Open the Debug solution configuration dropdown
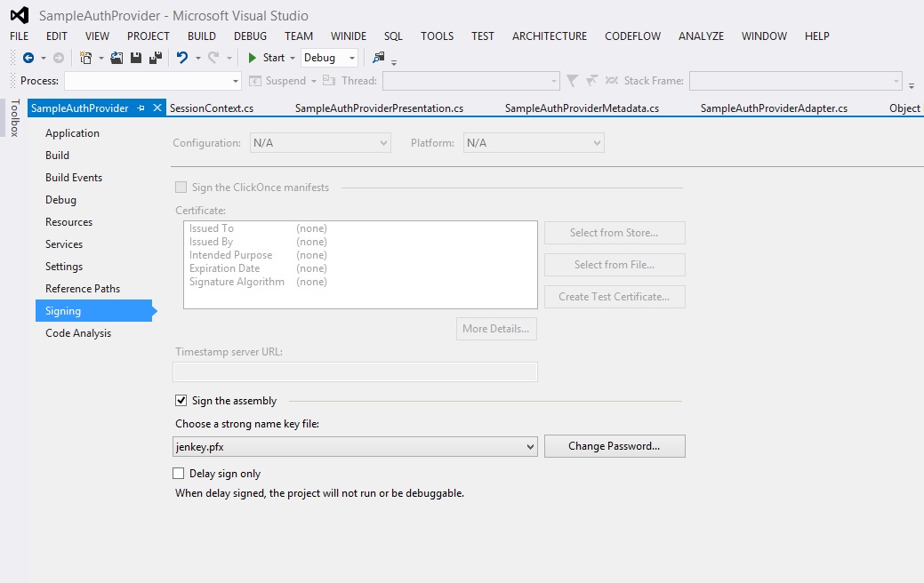This screenshot has height=583, width=924. pyautogui.click(x=329, y=58)
